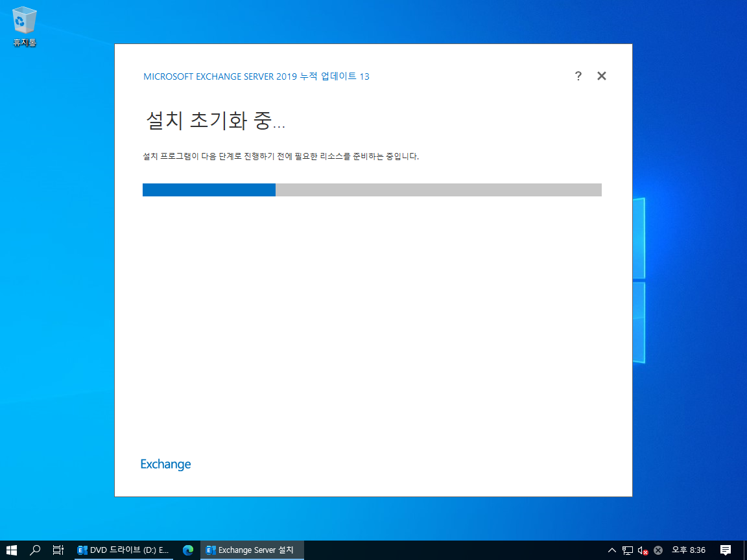The width and height of the screenshot is (747, 560).
Task: Open the clock showing 오후 8:36
Action: [x=689, y=550]
